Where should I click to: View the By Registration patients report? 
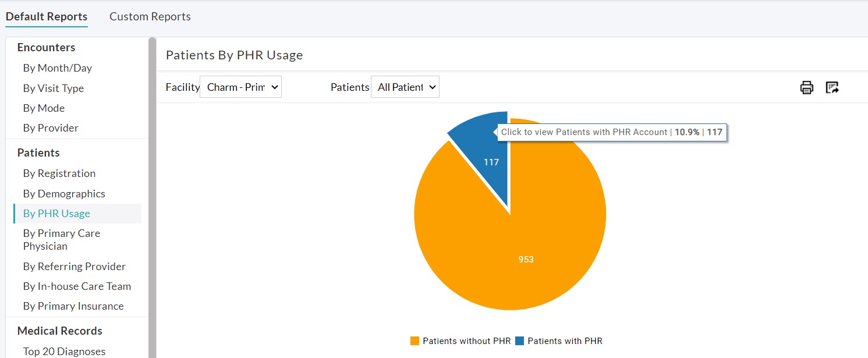(x=59, y=173)
